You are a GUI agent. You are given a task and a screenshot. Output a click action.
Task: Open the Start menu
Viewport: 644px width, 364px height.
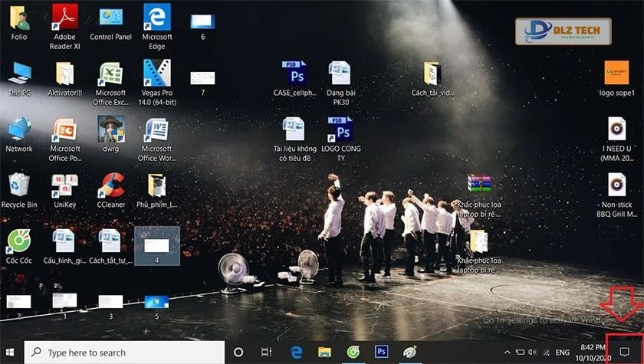coord(11,352)
